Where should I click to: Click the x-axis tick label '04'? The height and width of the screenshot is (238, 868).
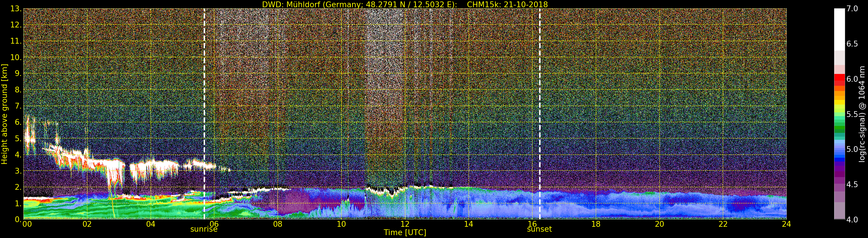click(151, 224)
